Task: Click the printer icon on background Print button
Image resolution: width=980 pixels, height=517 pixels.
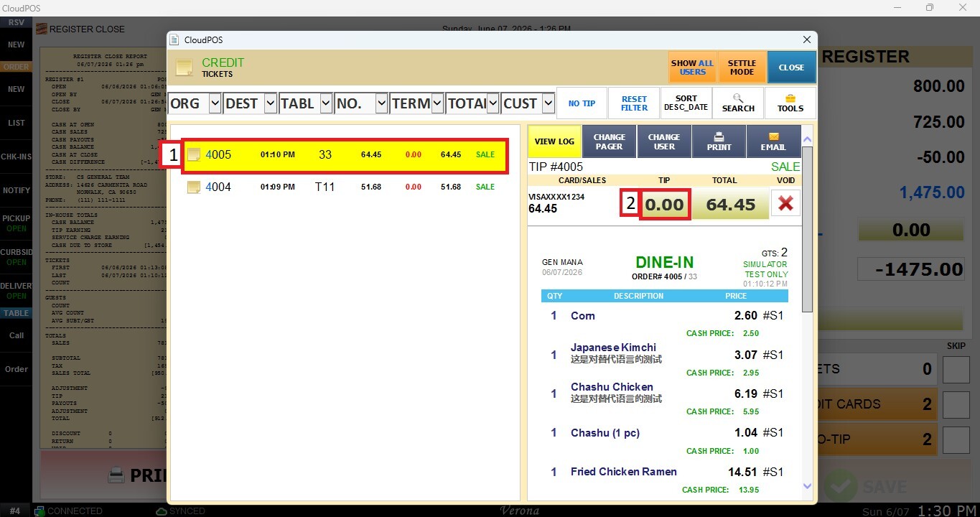Action: tap(116, 475)
